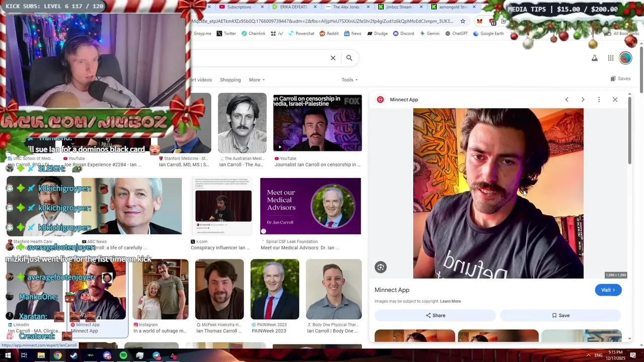Image resolution: width=644 pixels, height=362 pixels.
Task: Click the Share button in preview
Action: click(435, 316)
